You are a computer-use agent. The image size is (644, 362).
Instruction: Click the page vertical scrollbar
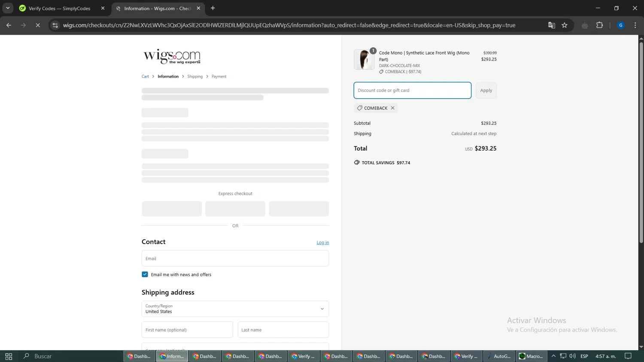point(641,142)
